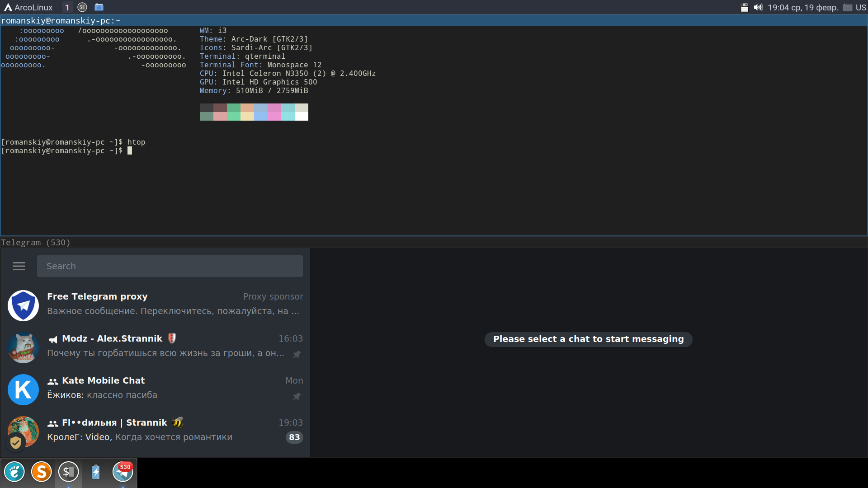Click the pink color block in terminal palette
The height and width of the screenshot is (488, 868).
click(x=274, y=117)
